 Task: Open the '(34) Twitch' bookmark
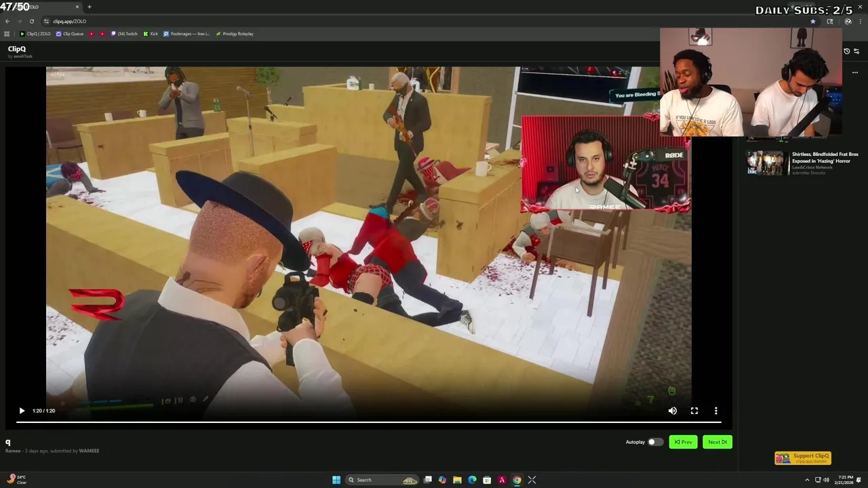tap(124, 34)
